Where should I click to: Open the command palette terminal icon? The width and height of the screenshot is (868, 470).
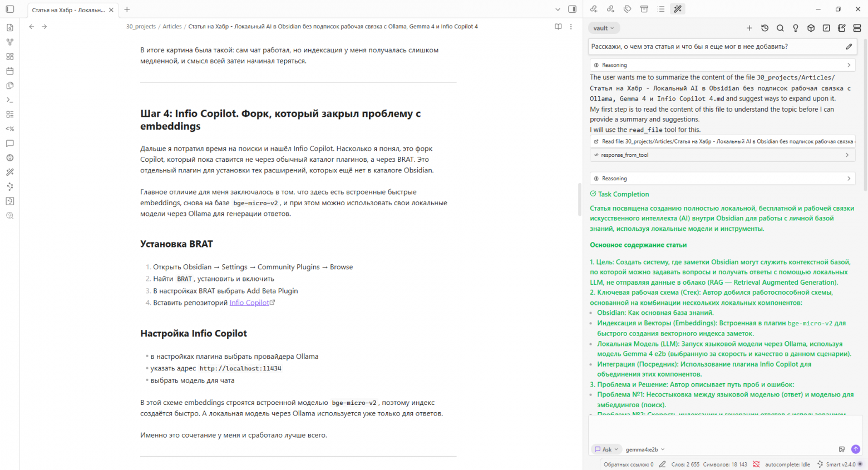point(10,100)
